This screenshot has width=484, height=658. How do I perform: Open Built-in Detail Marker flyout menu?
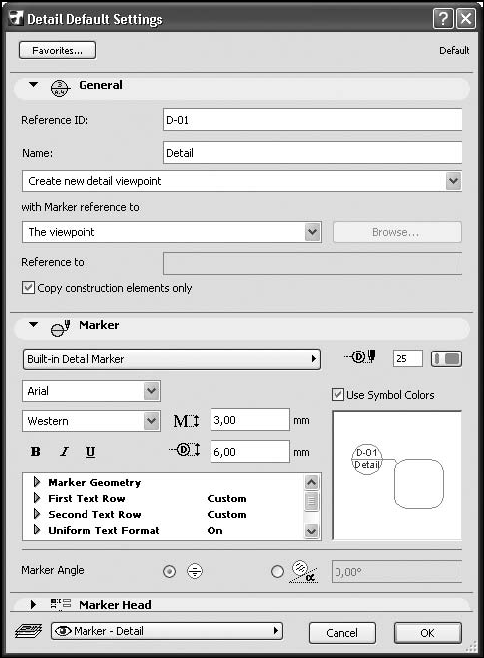[x=172, y=359]
